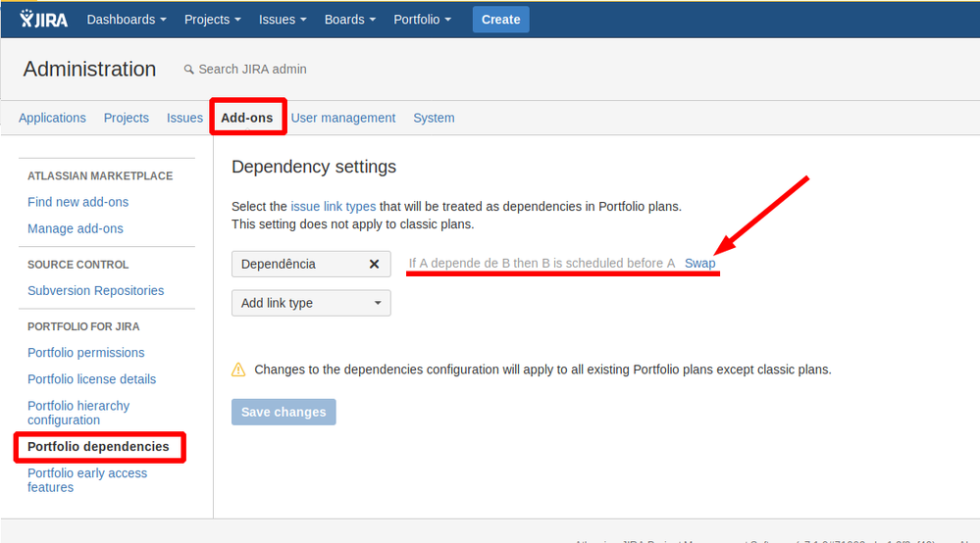Screen dimensions: 980x543
Task: Click the search magnifier icon
Action: 188,70
